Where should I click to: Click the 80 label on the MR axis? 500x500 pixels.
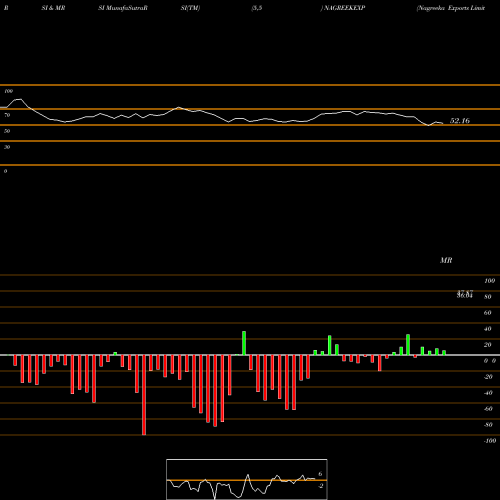(488, 297)
